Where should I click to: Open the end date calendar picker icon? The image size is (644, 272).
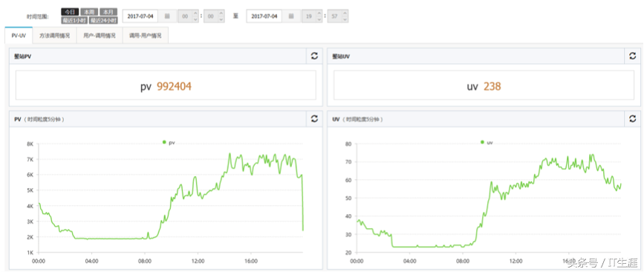290,16
